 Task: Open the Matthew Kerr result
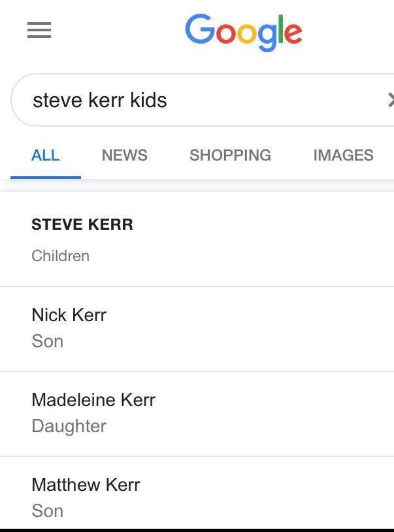pos(86,485)
